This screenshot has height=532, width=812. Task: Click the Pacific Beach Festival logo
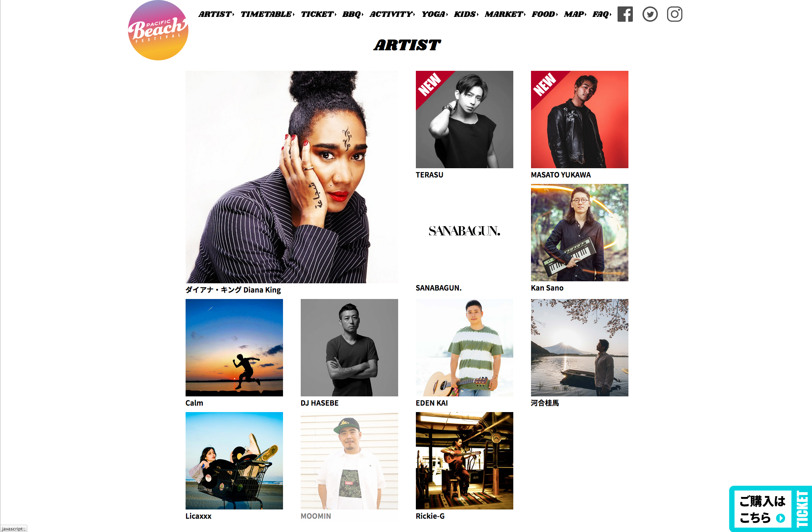pos(158,30)
